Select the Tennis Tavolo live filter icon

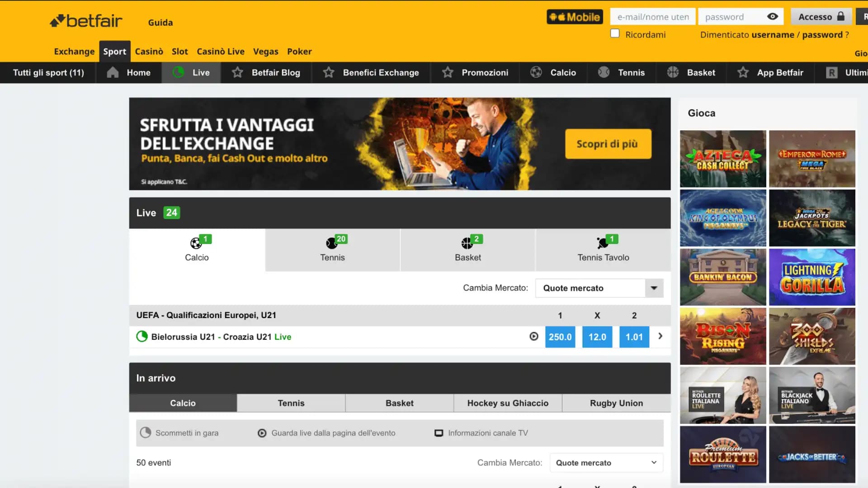pos(603,243)
